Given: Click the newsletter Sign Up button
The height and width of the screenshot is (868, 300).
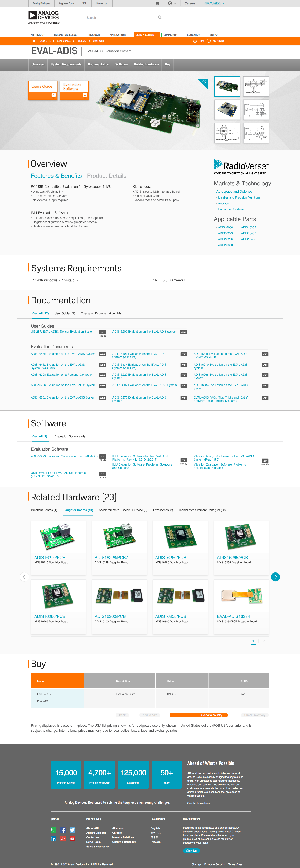Looking at the screenshot, I should tap(191, 851).
